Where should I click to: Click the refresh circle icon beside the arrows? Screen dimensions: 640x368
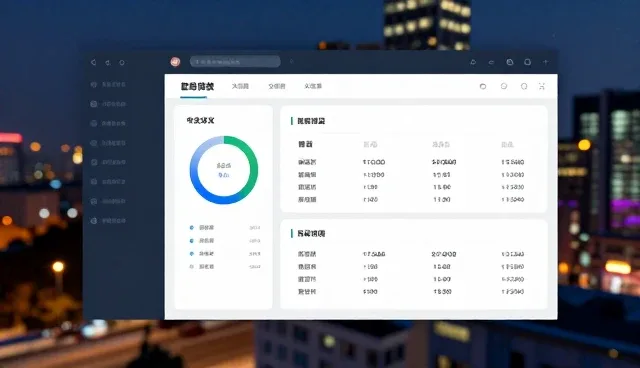pos(122,62)
